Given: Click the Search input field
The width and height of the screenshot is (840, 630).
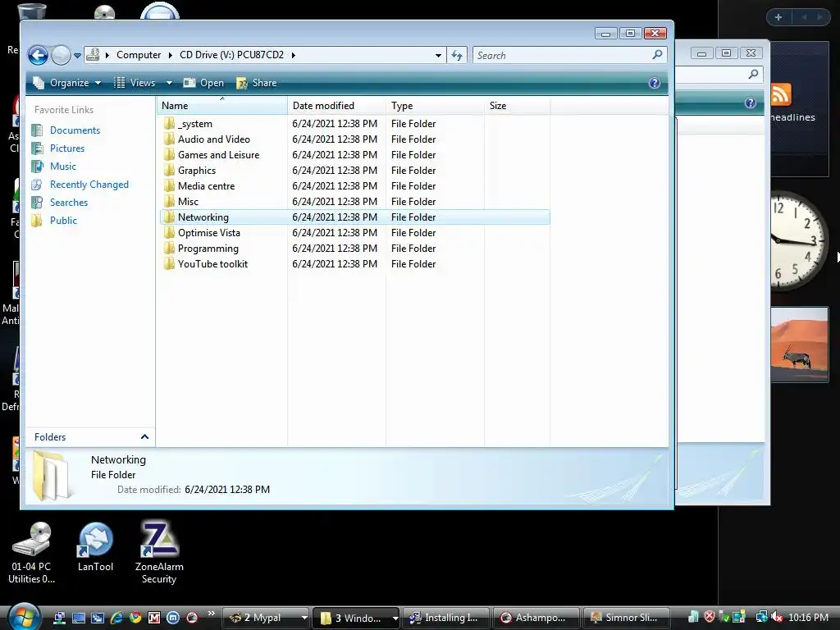Looking at the screenshot, I should (563, 55).
